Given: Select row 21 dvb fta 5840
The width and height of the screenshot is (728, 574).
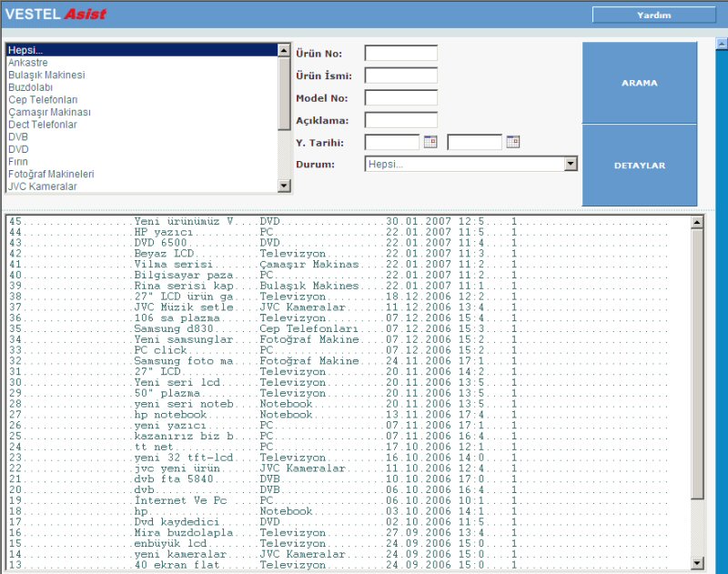Looking at the screenshot, I should [349, 478].
